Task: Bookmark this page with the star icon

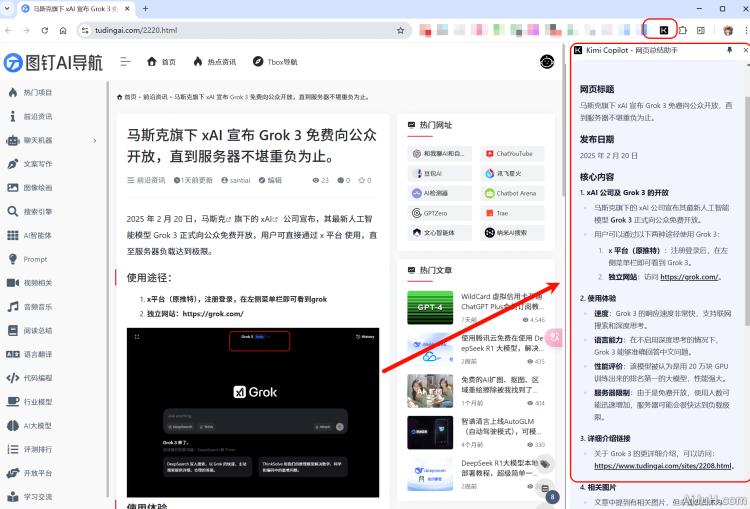Action: pyautogui.click(x=400, y=30)
